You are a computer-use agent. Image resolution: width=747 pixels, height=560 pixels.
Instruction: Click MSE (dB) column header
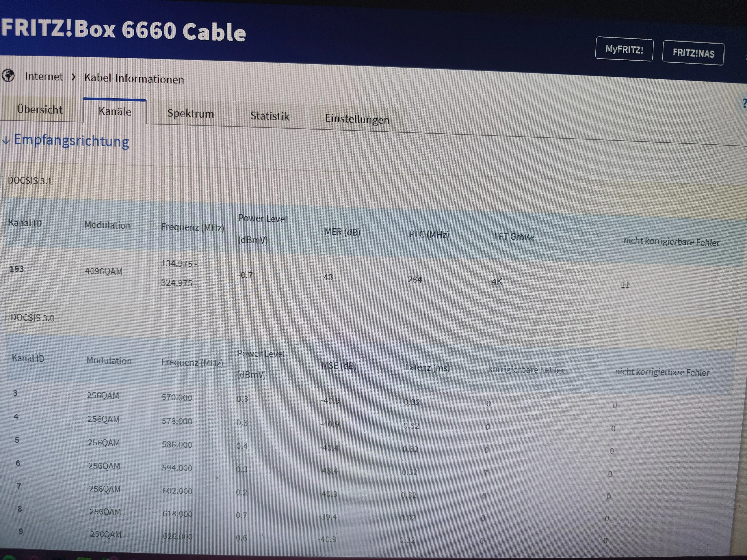pos(339,366)
